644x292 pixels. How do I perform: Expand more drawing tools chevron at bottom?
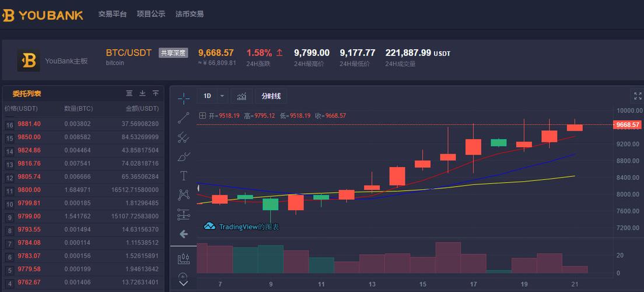tap(184, 283)
